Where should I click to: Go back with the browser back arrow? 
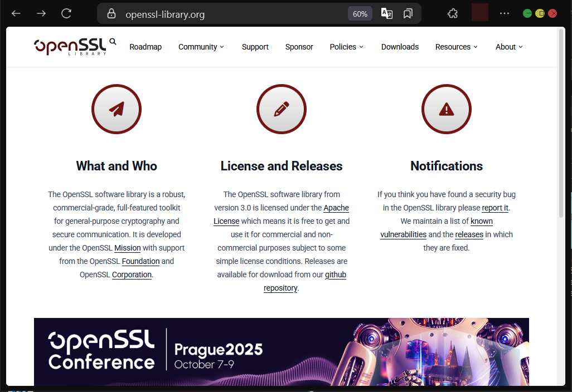pyautogui.click(x=16, y=14)
